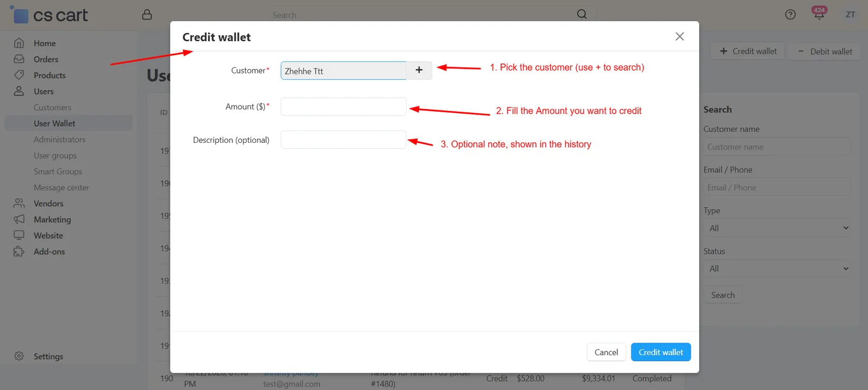The height and width of the screenshot is (390, 868).
Task: Select Administrators submenu item
Action: pos(60,140)
